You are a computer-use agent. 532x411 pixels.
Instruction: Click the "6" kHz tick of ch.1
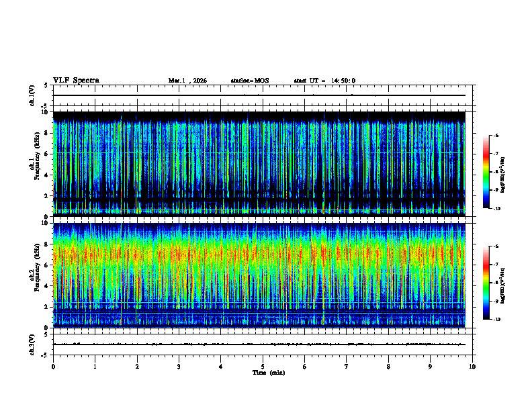pyautogui.click(x=47, y=154)
